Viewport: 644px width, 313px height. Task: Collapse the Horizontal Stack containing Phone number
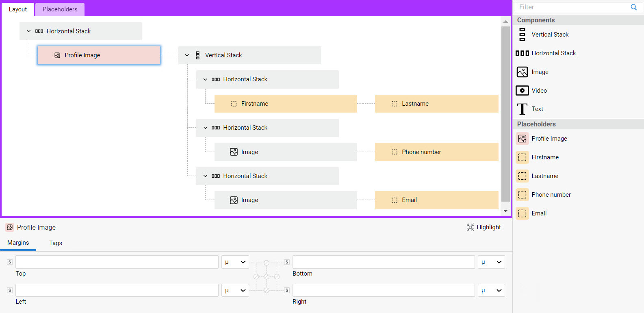[205, 128]
